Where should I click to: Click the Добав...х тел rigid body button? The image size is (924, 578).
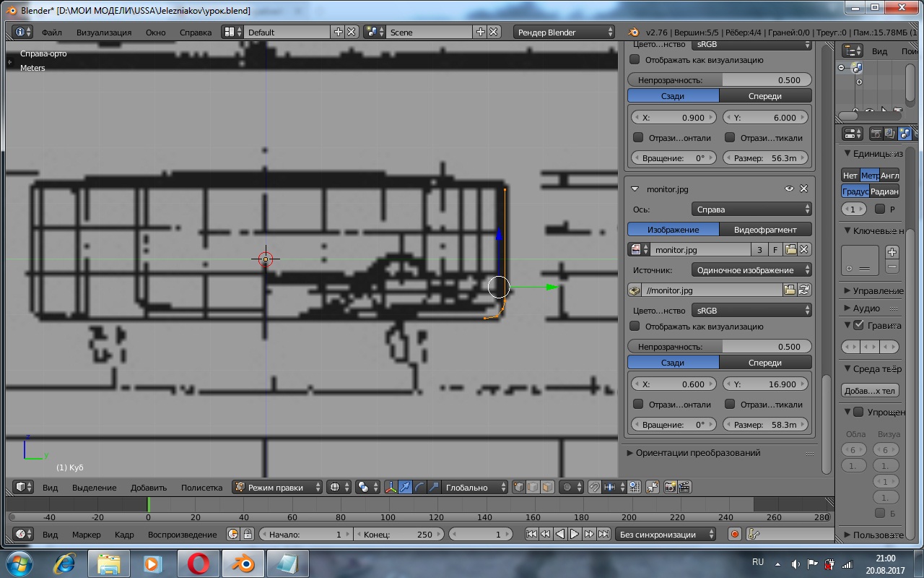pyautogui.click(x=870, y=391)
